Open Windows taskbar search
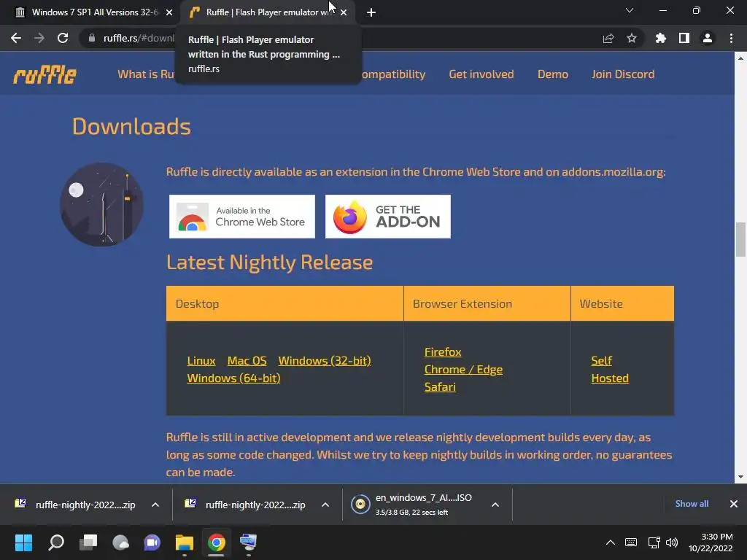 (56, 542)
